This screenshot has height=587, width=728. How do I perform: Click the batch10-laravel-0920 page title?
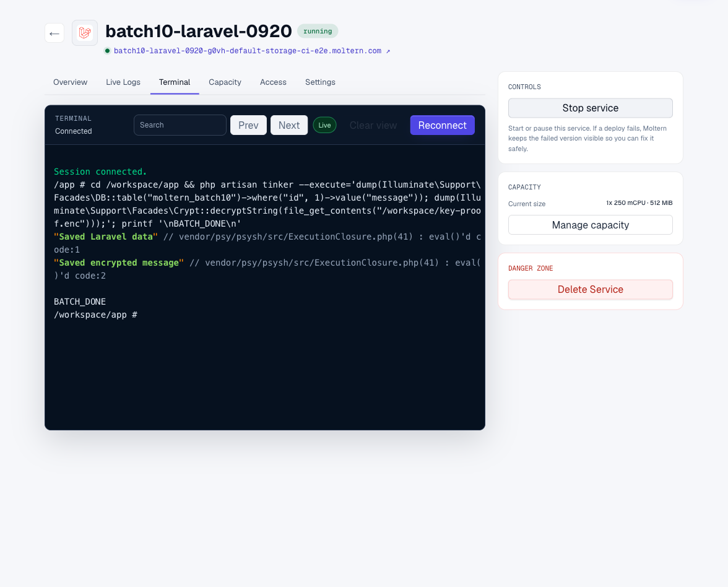(199, 31)
